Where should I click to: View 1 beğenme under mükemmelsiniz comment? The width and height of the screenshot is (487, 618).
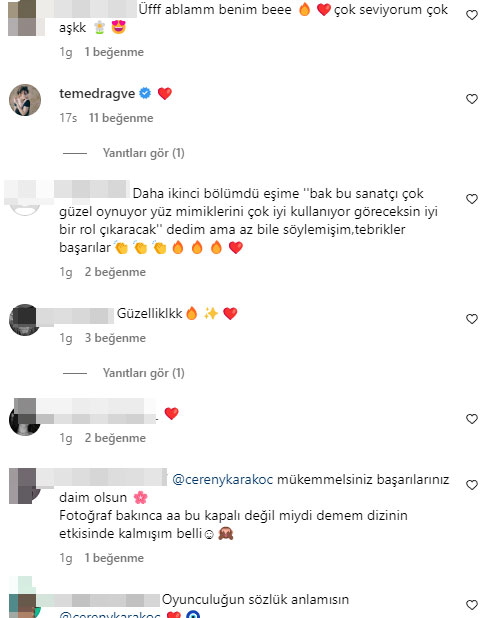(x=114, y=558)
